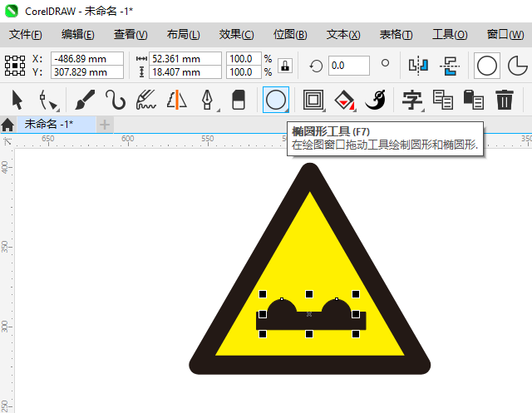Open the 文件(F) menu
This screenshot has width=532, height=413.
pos(26,34)
